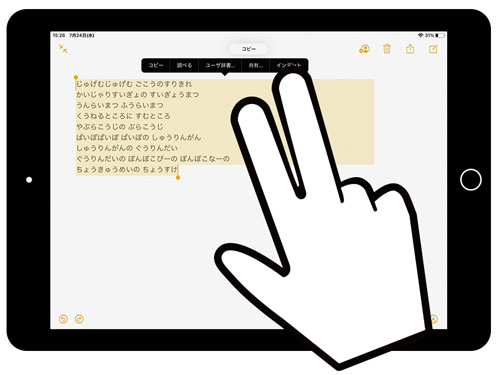The width and height of the screenshot is (500, 375).
Task: Click the iPad home button
Action: coord(471,179)
